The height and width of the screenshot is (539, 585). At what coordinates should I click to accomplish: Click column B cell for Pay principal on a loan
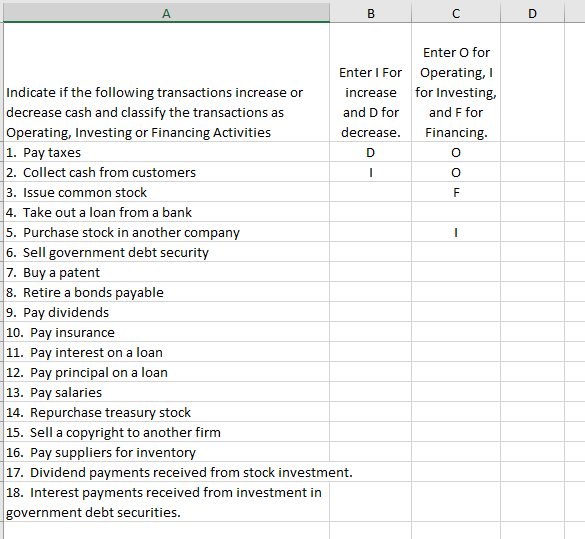coord(370,372)
